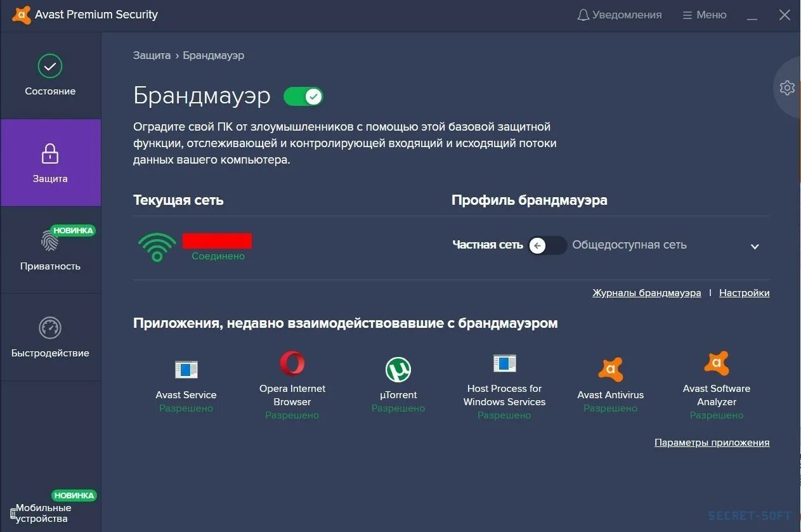Screen dimensions: 801x532
Task: Select the Защита protection tab
Action: pyautogui.click(x=50, y=163)
